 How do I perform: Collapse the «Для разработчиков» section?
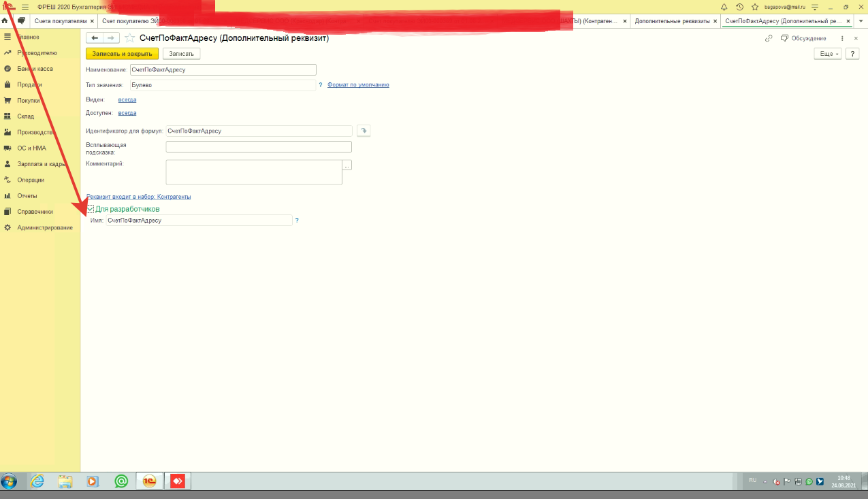pyautogui.click(x=90, y=209)
